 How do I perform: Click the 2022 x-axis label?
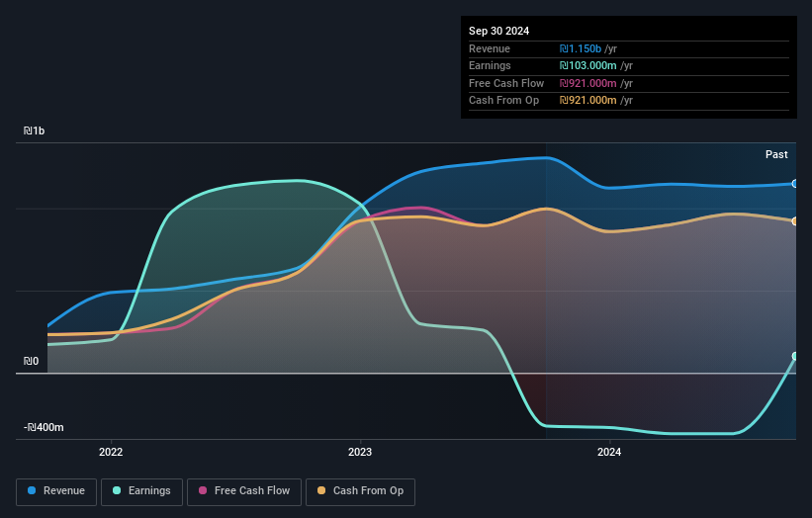pos(111,453)
